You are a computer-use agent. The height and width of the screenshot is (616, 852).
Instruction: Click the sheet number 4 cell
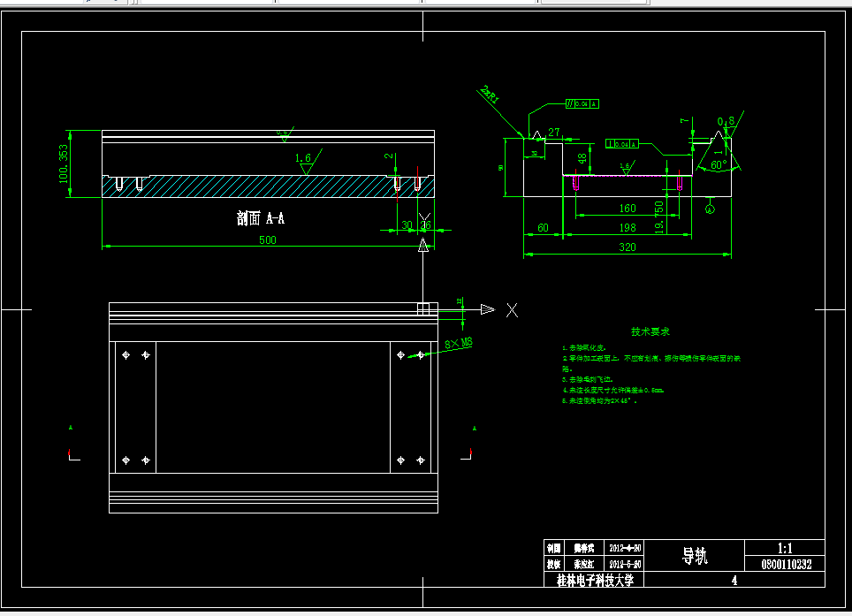[734, 580]
